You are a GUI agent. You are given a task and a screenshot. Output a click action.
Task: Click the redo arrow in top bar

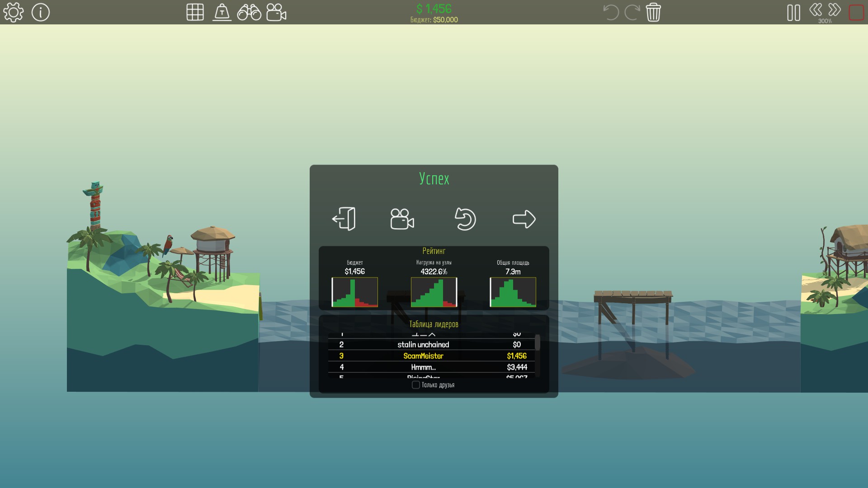(x=632, y=12)
